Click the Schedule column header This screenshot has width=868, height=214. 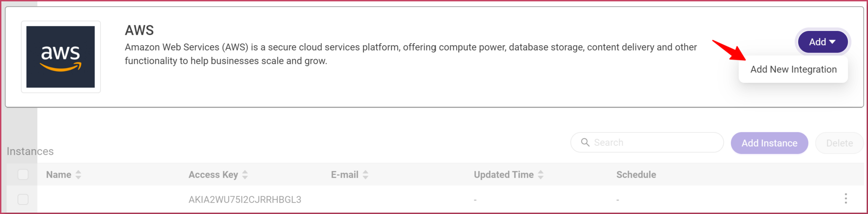(x=636, y=175)
